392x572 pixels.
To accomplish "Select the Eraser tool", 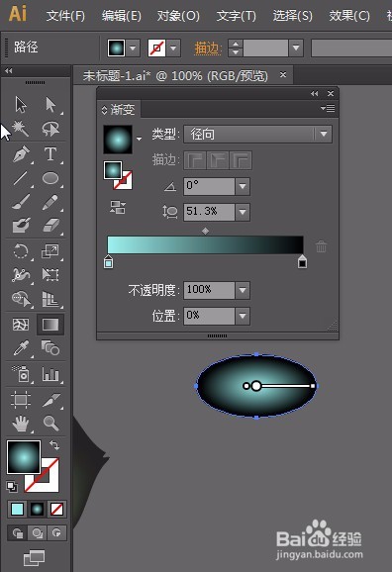I will 50,225.
